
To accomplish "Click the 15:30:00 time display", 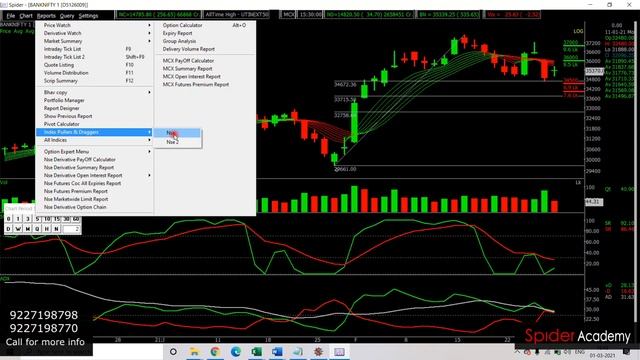I will click(x=310, y=14).
